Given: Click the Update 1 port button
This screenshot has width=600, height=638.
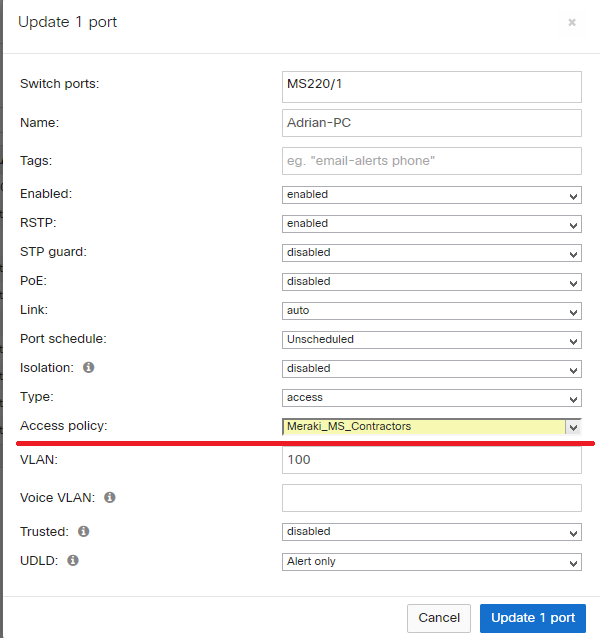Looking at the screenshot, I should point(533,618).
